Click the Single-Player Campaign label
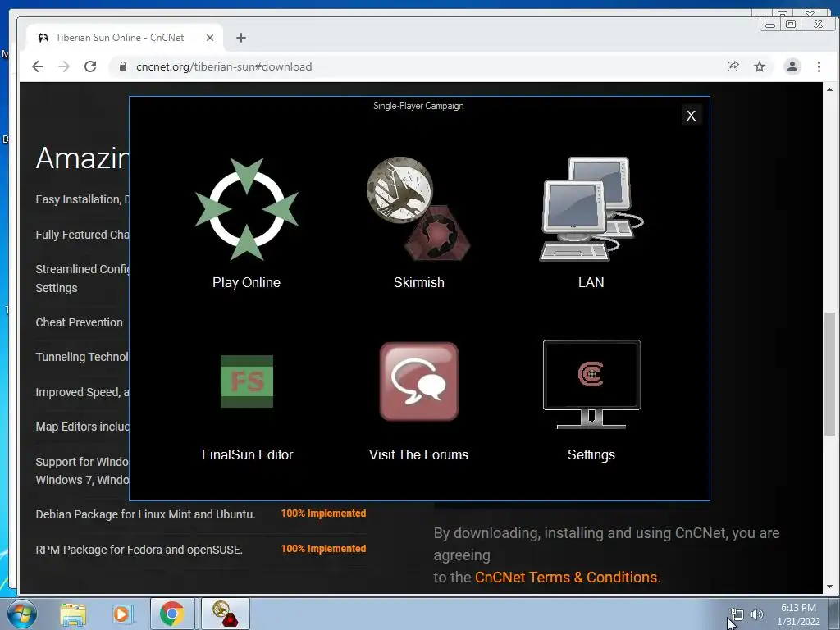The height and width of the screenshot is (630, 840). tap(418, 106)
